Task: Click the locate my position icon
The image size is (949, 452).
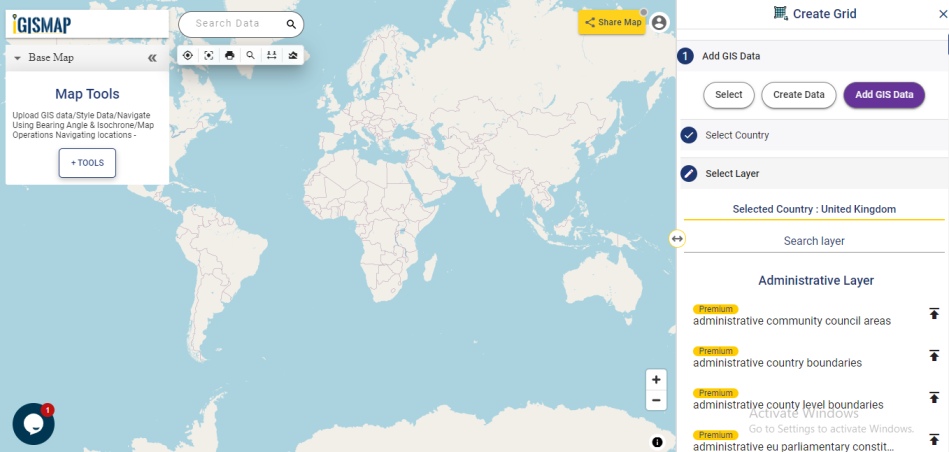Action: click(x=188, y=56)
